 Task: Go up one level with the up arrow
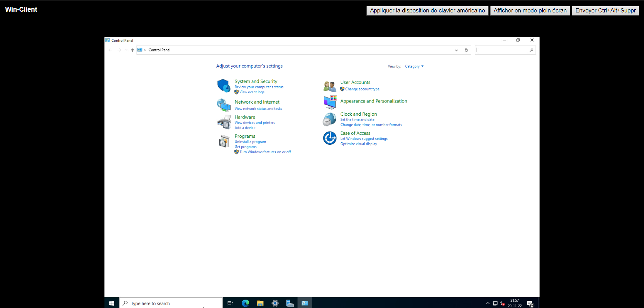pos(132,50)
